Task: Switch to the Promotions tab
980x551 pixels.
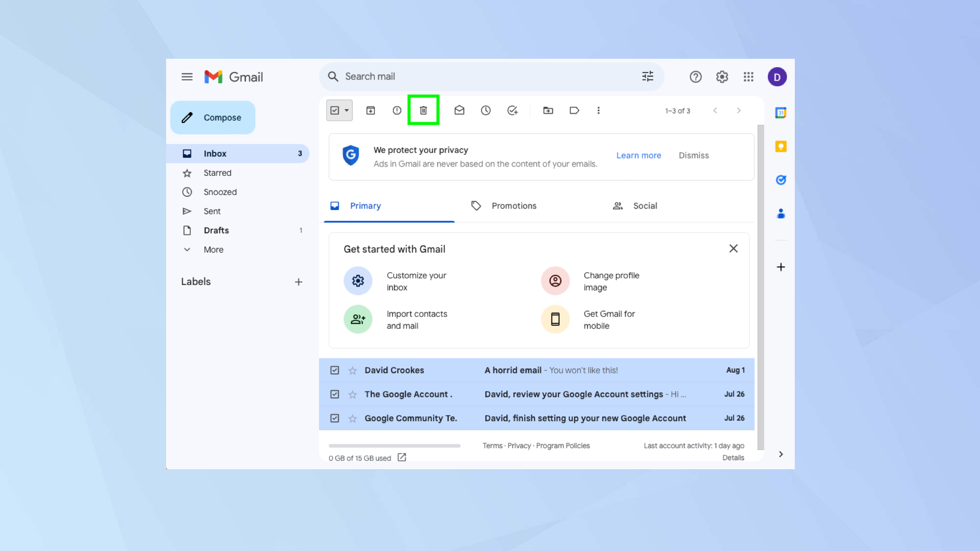Action: [x=514, y=205]
